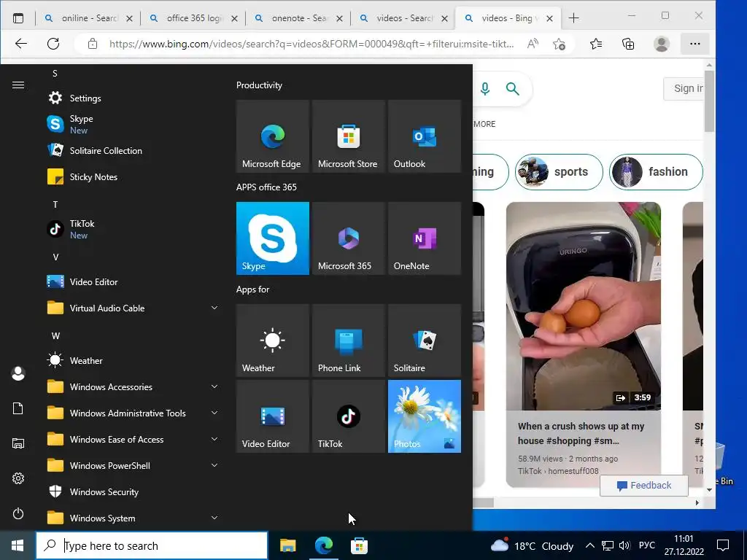The width and height of the screenshot is (747, 560).
Task: Open Pictures from Start sidebar
Action: [18, 443]
